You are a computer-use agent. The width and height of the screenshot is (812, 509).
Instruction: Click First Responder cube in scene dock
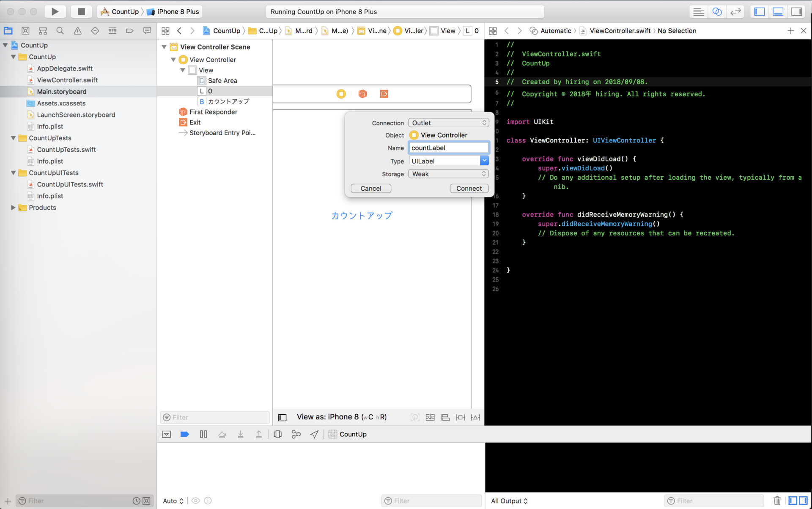(362, 94)
